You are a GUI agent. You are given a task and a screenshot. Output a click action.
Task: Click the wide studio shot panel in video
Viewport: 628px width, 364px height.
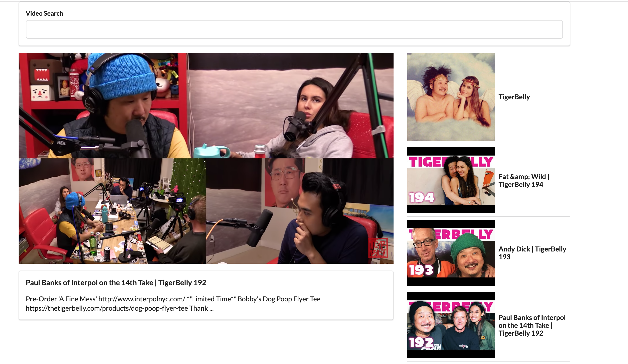point(112,211)
